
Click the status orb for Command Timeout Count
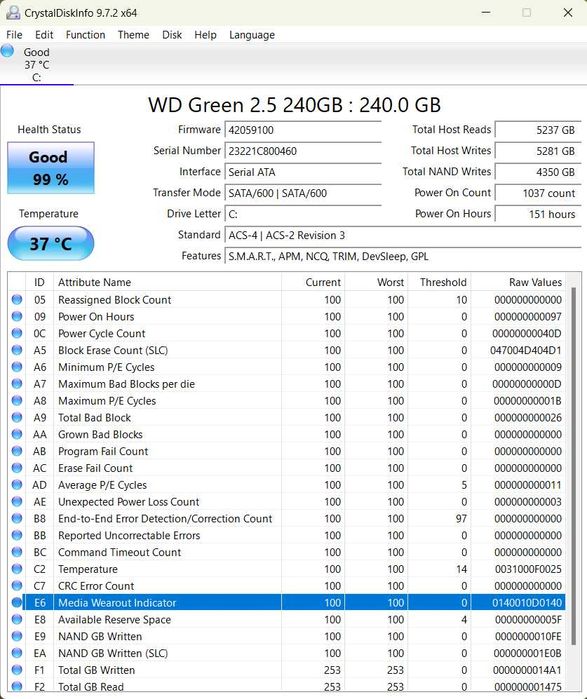pos(17,552)
